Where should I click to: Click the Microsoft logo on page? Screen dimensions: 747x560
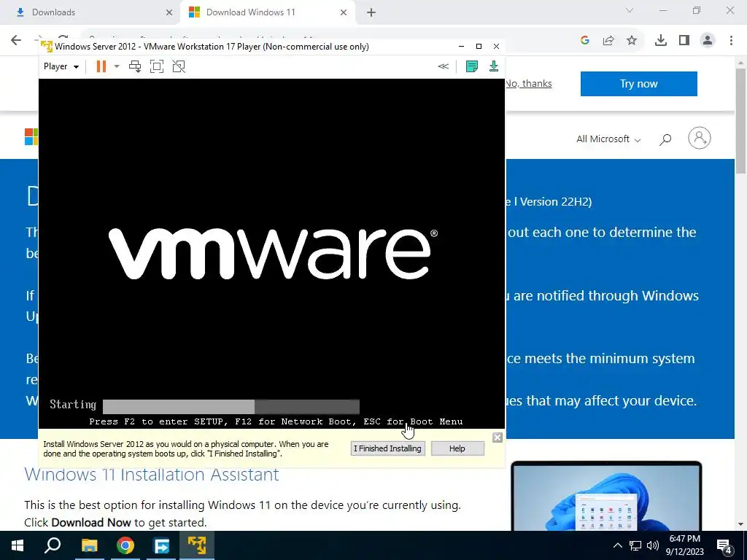click(31, 137)
